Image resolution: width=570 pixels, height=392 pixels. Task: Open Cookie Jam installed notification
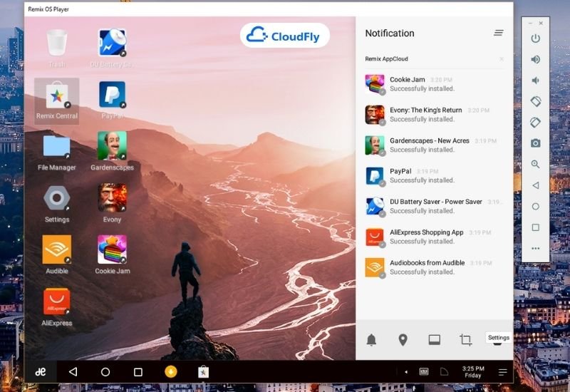click(x=435, y=84)
